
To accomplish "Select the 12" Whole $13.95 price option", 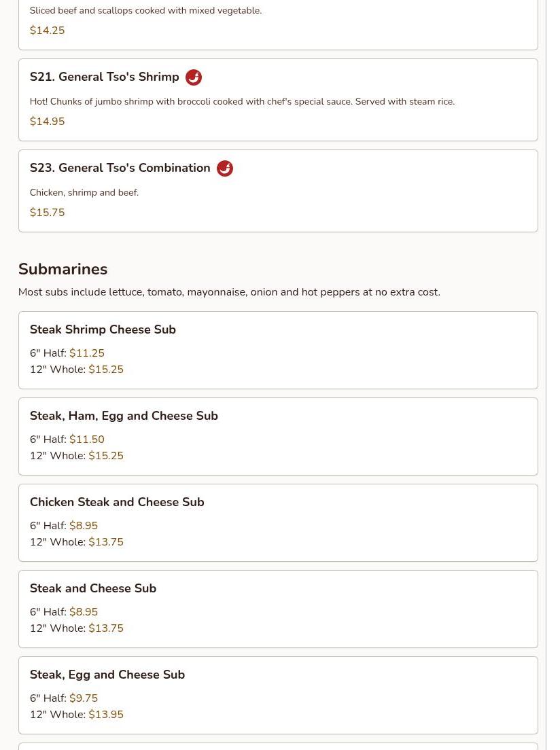I will 106,715.
